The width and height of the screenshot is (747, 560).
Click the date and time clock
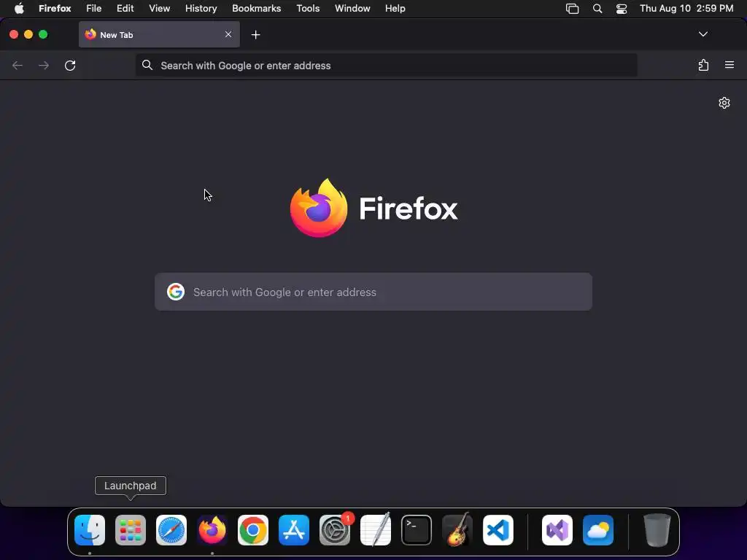[x=686, y=9]
